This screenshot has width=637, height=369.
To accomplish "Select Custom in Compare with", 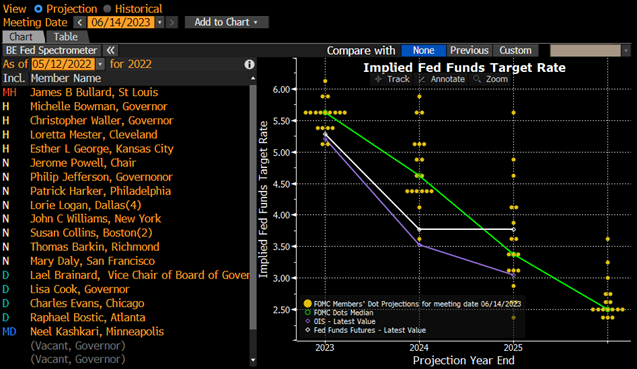I will (x=516, y=50).
